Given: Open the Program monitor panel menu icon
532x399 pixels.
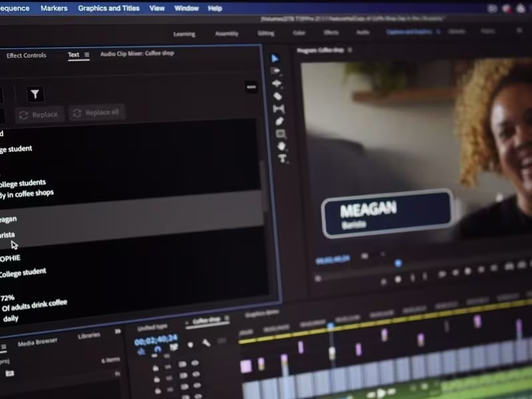Looking at the screenshot, I should pyautogui.click(x=350, y=50).
